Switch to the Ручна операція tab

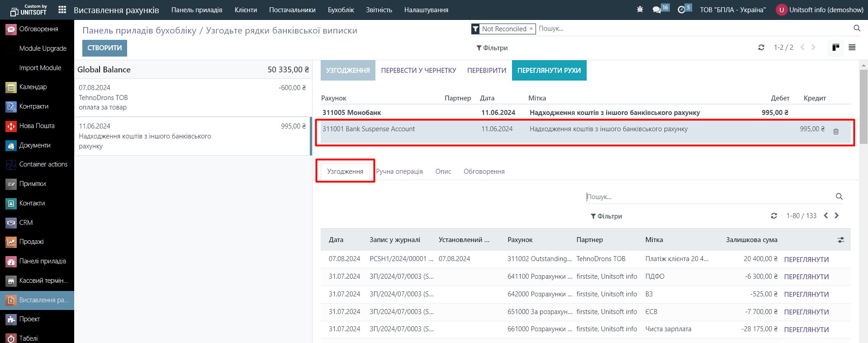point(399,171)
